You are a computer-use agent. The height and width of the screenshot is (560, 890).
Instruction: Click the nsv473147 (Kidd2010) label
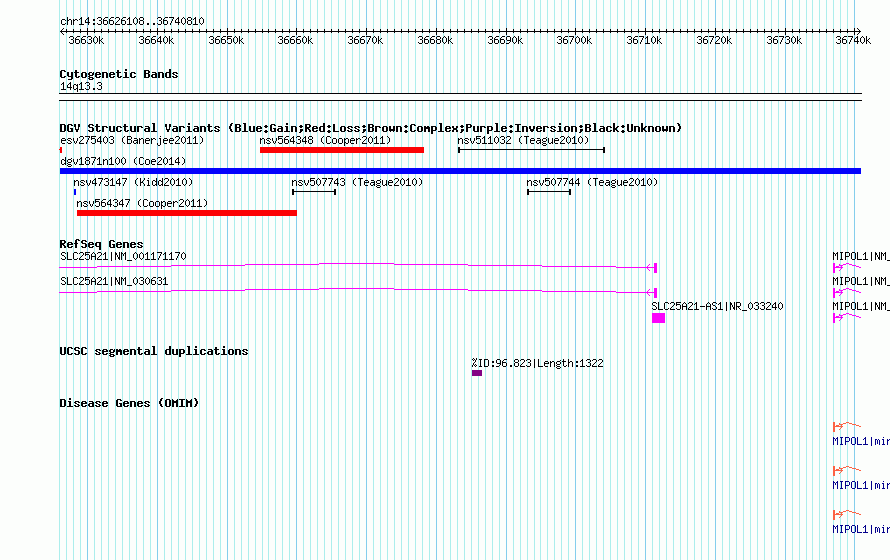pyautogui.click(x=133, y=182)
